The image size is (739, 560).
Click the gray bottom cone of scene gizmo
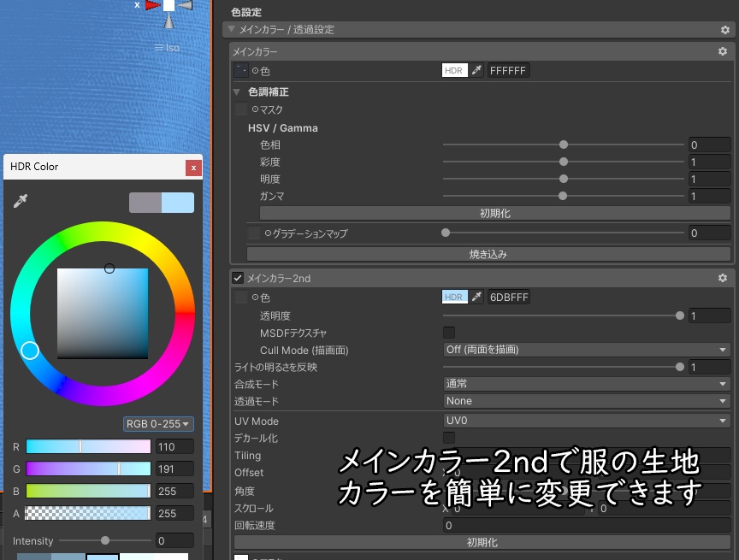[x=168, y=21]
